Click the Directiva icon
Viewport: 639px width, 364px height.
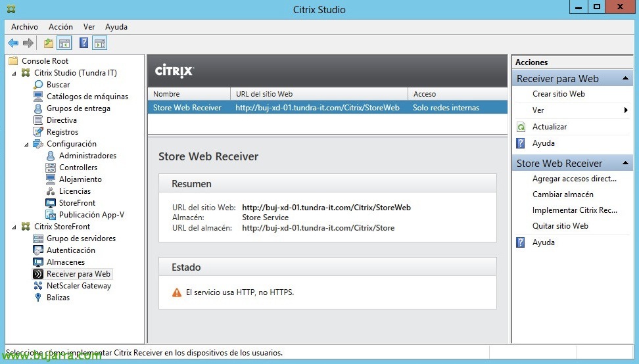(38, 120)
